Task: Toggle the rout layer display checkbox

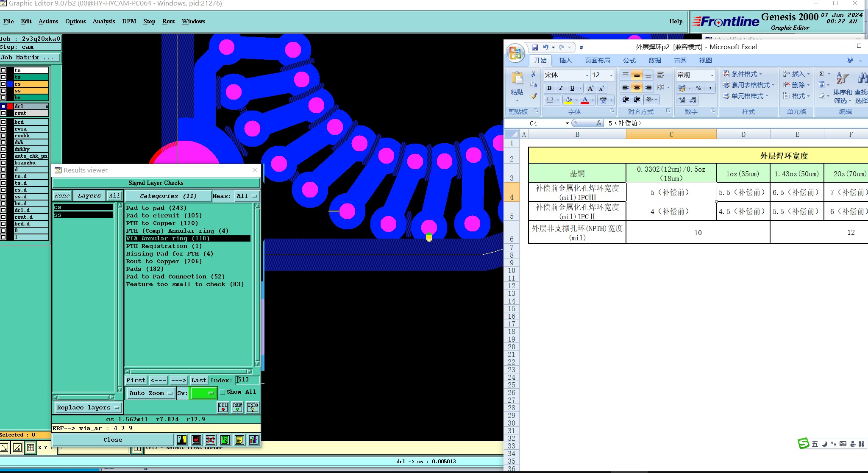Action: click(3, 113)
